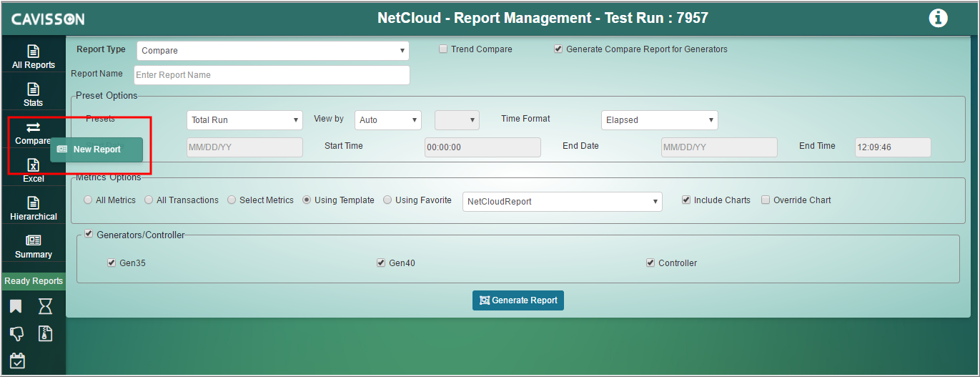Screen dimensions: 980x377
Task: Uncheck the Include Charts checkbox
Action: pyautogui.click(x=686, y=200)
